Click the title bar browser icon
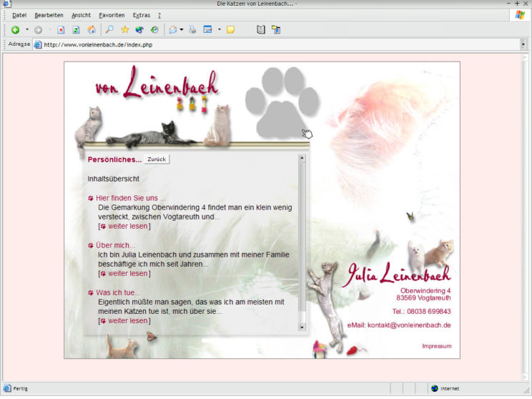 (x=6, y=4)
